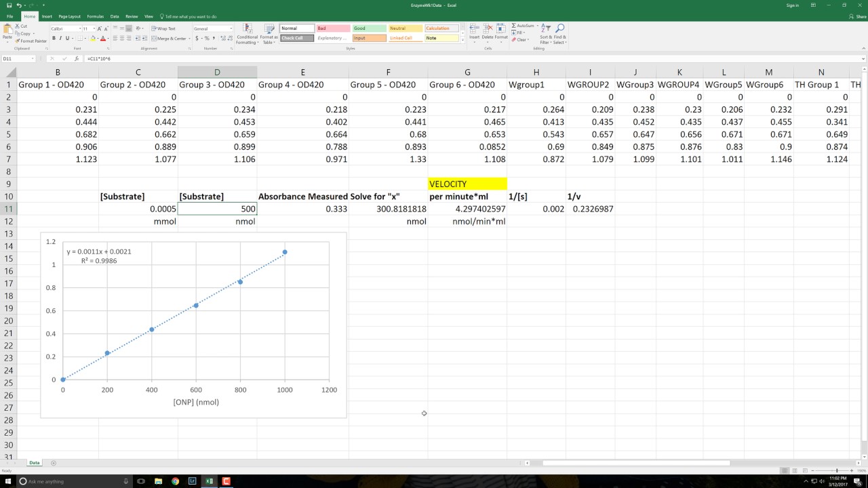The height and width of the screenshot is (488, 868).
Task: Toggle Wrap Text
Action: click(x=163, y=28)
